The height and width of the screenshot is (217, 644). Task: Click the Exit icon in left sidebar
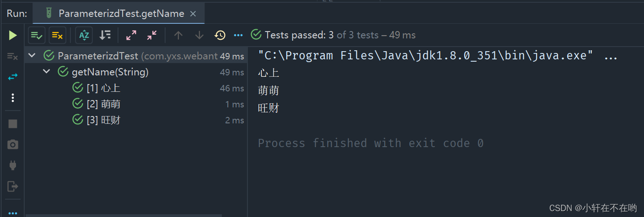click(13, 186)
